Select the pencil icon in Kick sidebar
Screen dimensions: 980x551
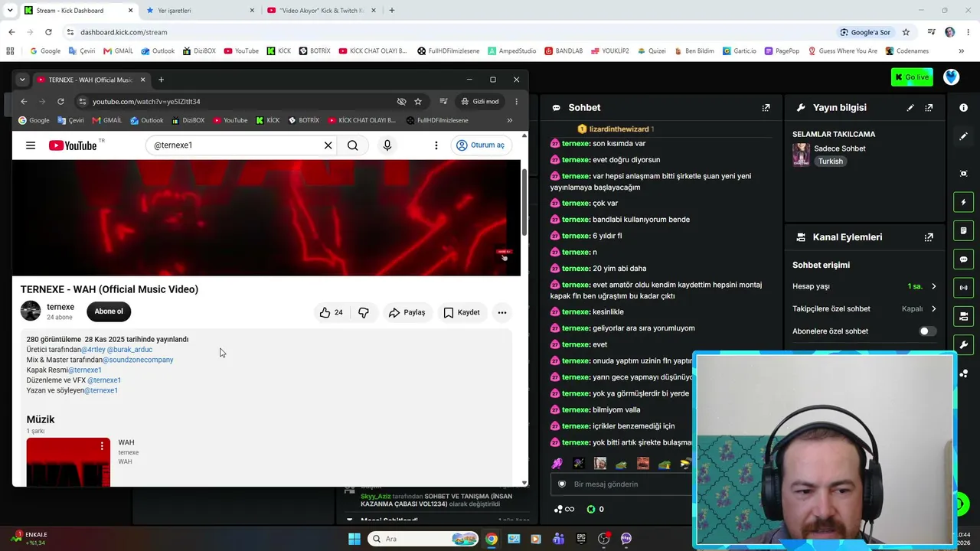pyautogui.click(x=963, y=136)
